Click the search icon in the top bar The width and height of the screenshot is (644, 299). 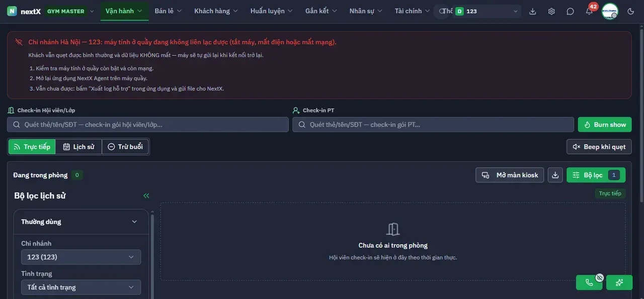(x=442, y=11)
